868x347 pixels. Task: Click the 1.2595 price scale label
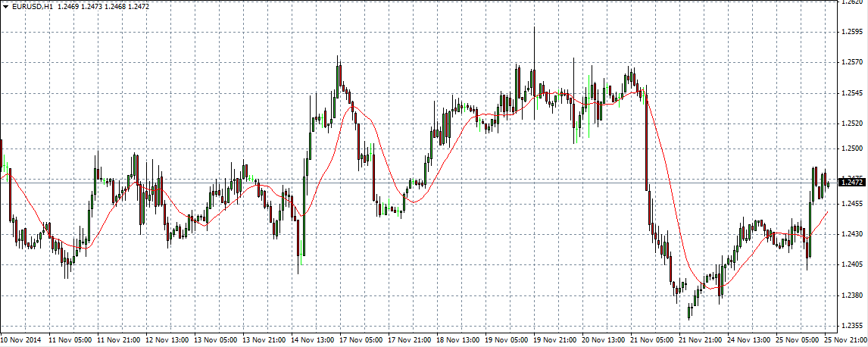[852, 32]
